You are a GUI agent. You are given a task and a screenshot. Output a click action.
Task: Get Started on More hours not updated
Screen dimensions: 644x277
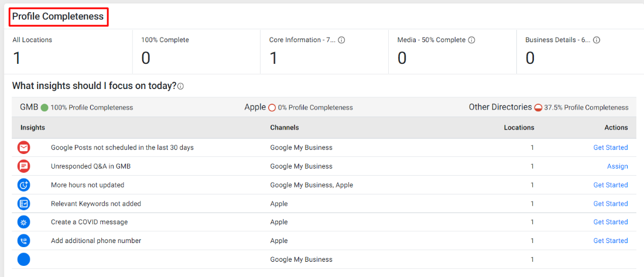[x=610, y=185]
